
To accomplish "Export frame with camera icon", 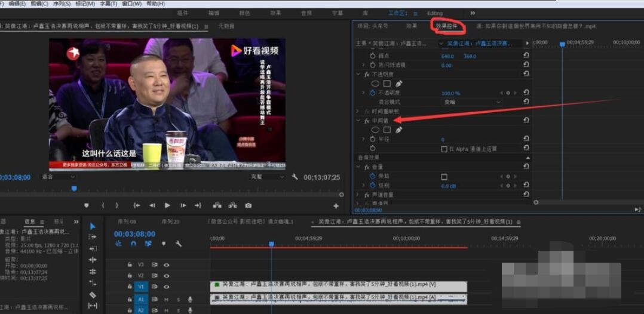I will (248, 205).
